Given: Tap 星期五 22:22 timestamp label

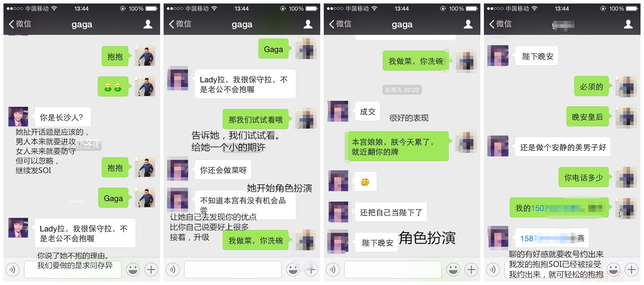Looking at the screenshot, I should point(402,90).
